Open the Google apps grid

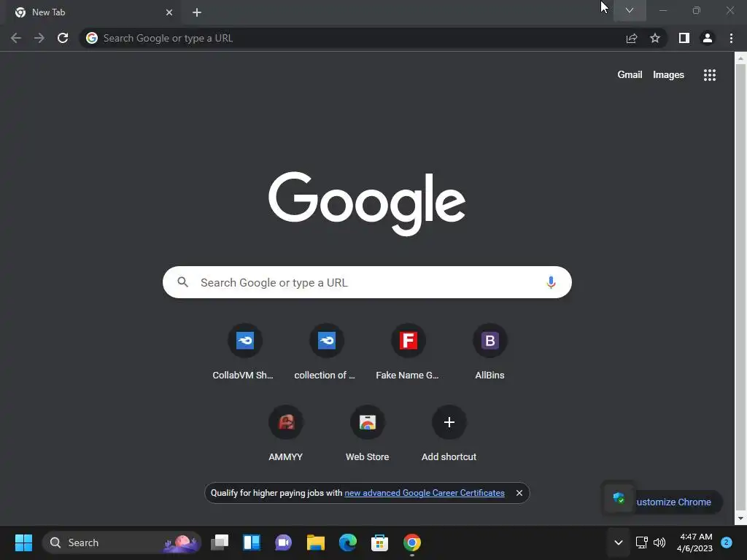(710, 75)
